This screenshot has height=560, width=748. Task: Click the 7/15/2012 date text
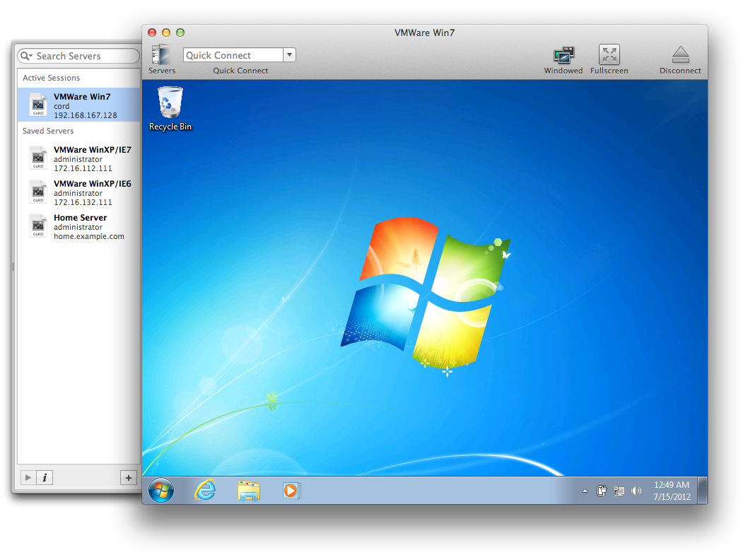pyautogui.click(x=672, y=496)
